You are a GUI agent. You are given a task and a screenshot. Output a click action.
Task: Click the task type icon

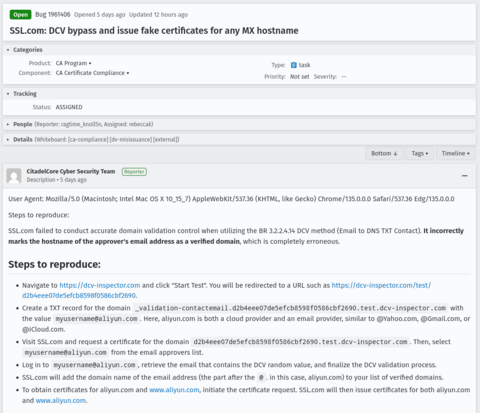[293, 65]
